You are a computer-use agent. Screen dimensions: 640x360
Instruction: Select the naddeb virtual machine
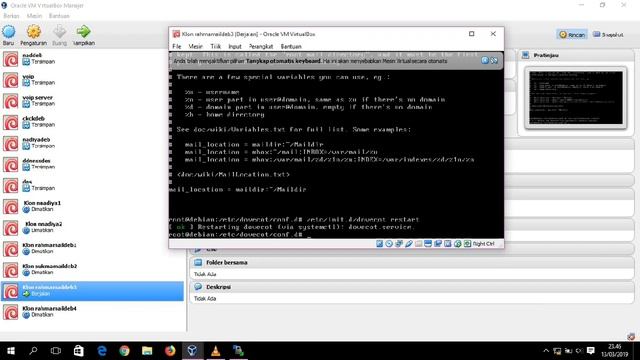click(93, 59)
